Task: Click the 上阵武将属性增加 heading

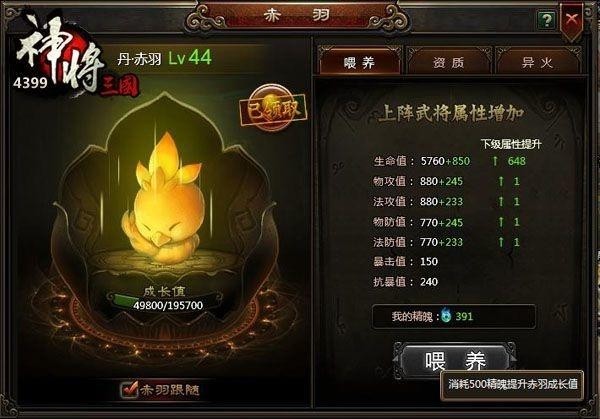Action: [452, 113]
